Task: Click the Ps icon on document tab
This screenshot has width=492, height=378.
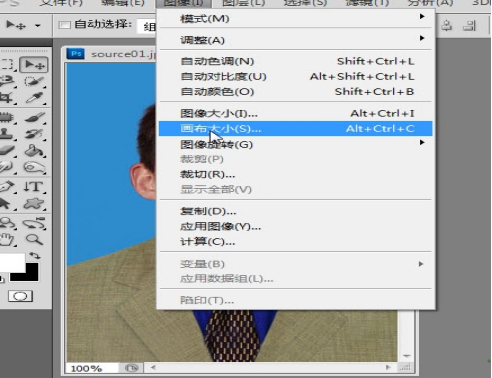Action: click(x=76, y=54)
